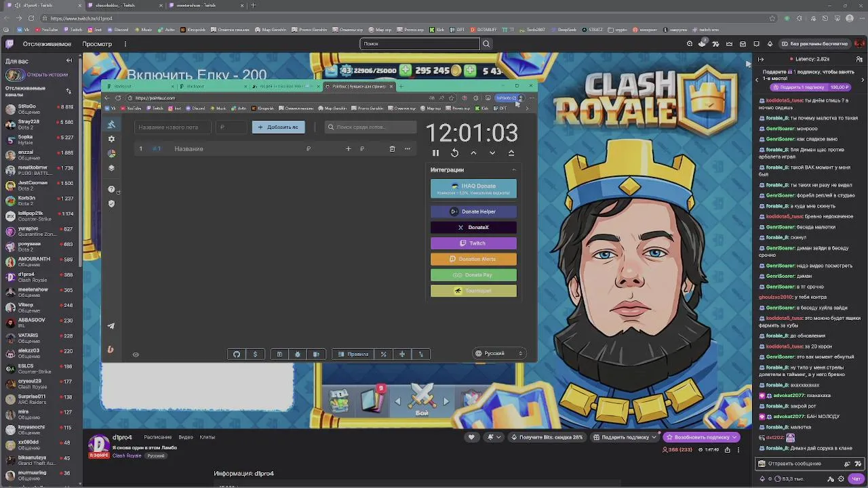Screen dimensions: 868x488
Task: Open meetenshow channel in sidebar
Action: point(41,292)
